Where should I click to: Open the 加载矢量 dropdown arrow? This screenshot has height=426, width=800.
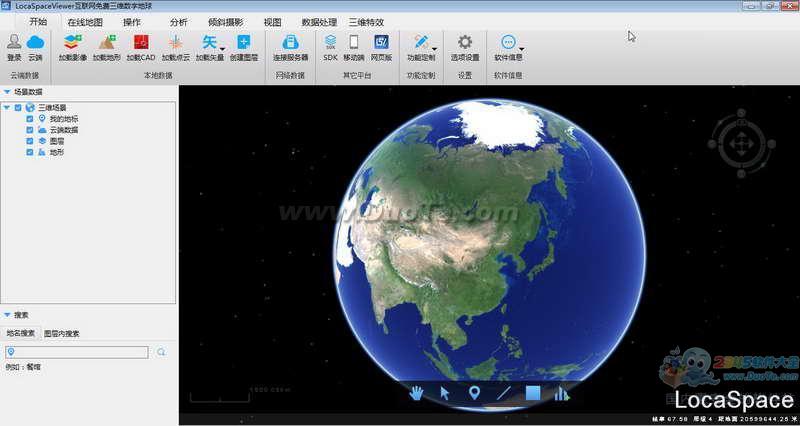[222, 49]
